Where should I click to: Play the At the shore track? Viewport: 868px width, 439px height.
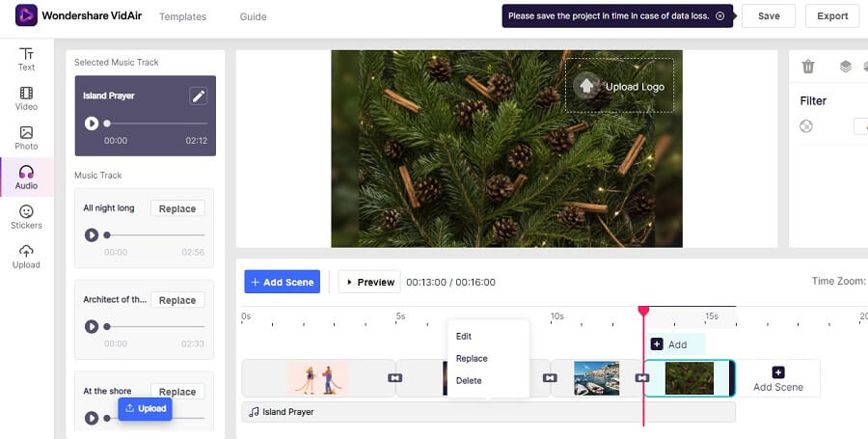[92, 418]
